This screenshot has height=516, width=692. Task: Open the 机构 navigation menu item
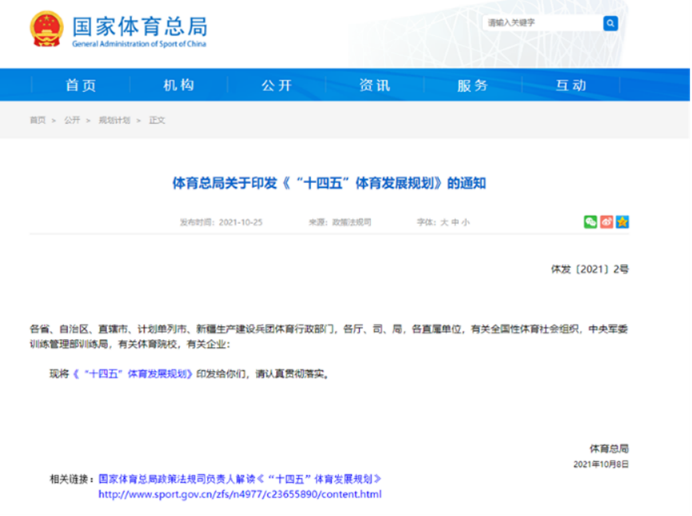pyautogui.click(x=179, y=85)
